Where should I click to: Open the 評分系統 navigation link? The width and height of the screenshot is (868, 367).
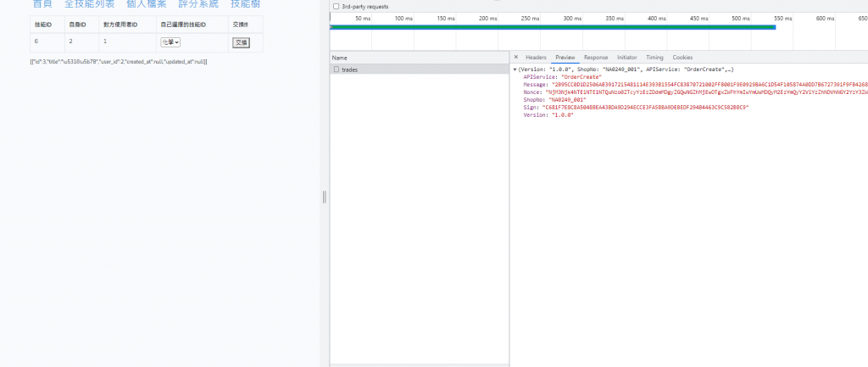click(x=198, y=4)
